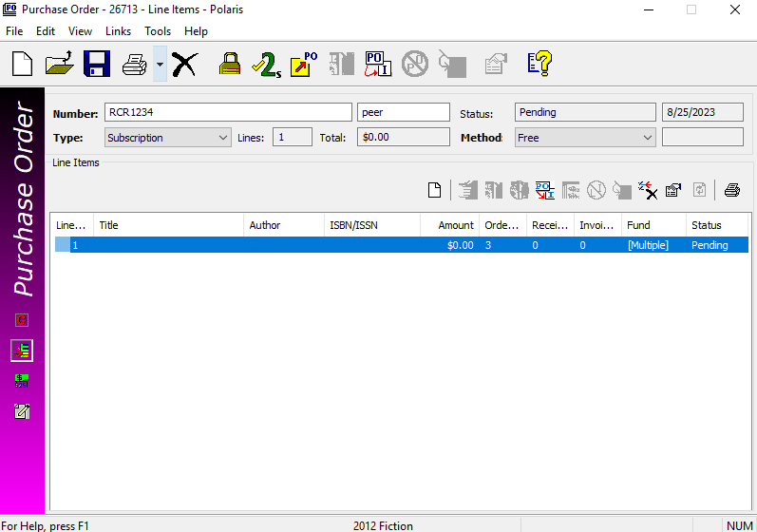
Task: Open the Help menu
Action: [x=196, y=31]
